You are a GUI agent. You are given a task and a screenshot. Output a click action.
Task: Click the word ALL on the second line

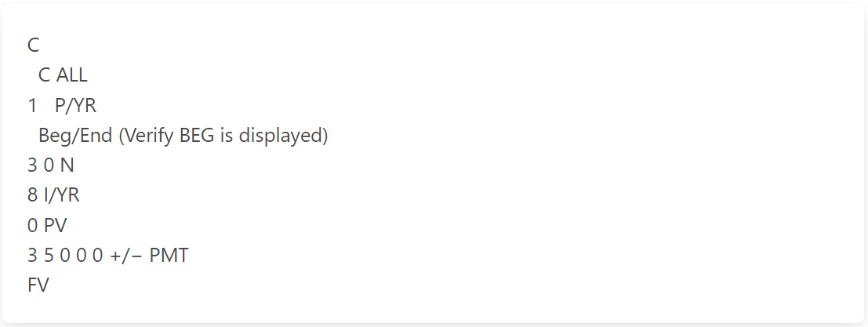click(x=72, y=75)
